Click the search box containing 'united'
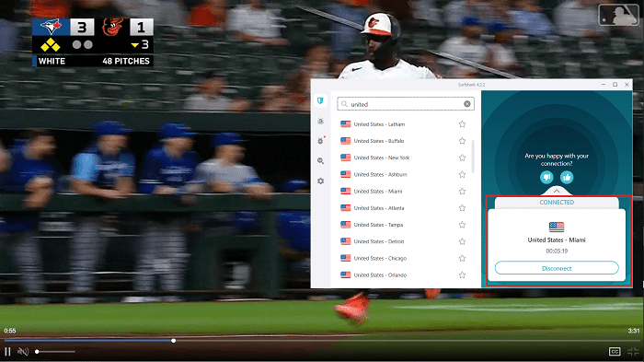Image resolution: width=644 pixels, height=362 pixels. 406,104
